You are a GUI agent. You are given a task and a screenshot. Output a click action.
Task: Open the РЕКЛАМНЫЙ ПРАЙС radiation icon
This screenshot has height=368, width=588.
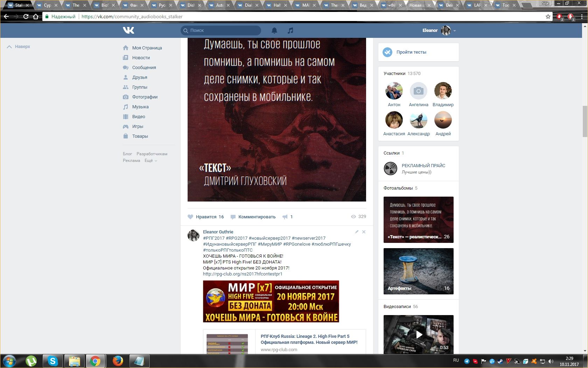click(x=390, y=169)
